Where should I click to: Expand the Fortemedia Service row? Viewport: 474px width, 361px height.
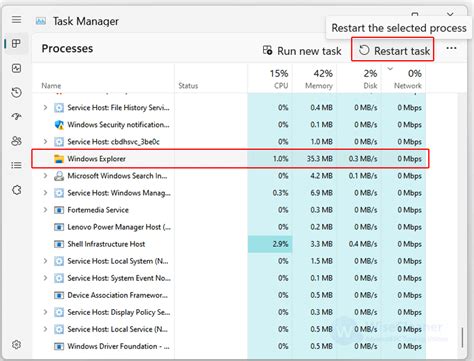(45, 210)
